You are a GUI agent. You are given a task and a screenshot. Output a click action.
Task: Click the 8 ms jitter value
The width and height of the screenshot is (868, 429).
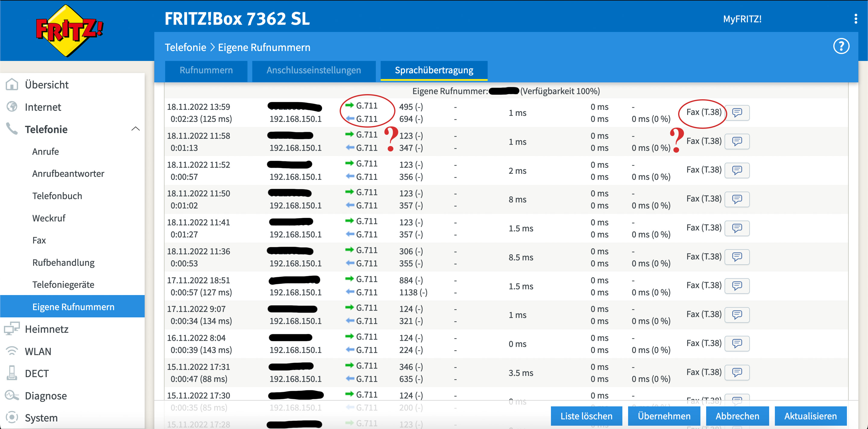[x=517, y=199]
